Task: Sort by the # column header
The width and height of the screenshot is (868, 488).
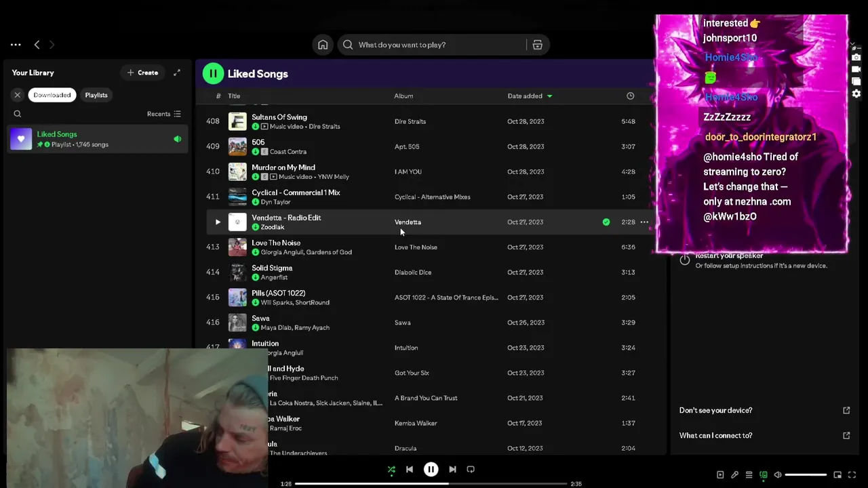Action: click(x=218, y=96)
